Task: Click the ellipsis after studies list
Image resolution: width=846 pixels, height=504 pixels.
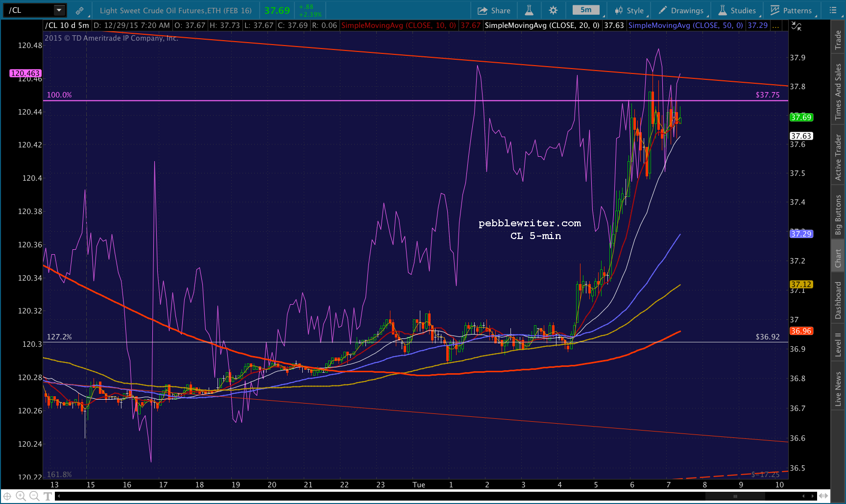Action: 775,25
